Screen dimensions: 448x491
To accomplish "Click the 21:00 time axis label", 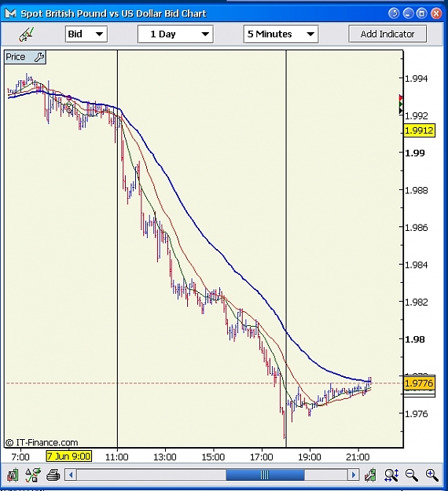I will click(358, 457).
